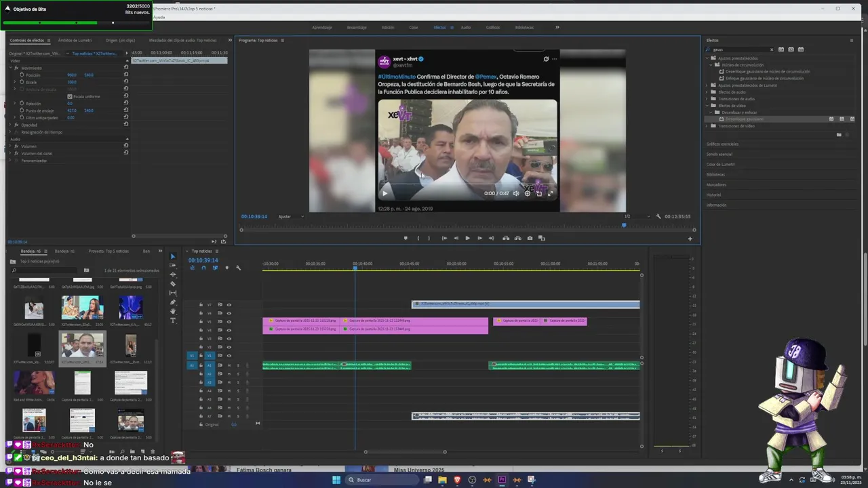Export frame with camera icon
The image size is (868, 488).
pyautogui.click(x=530, y=238)
